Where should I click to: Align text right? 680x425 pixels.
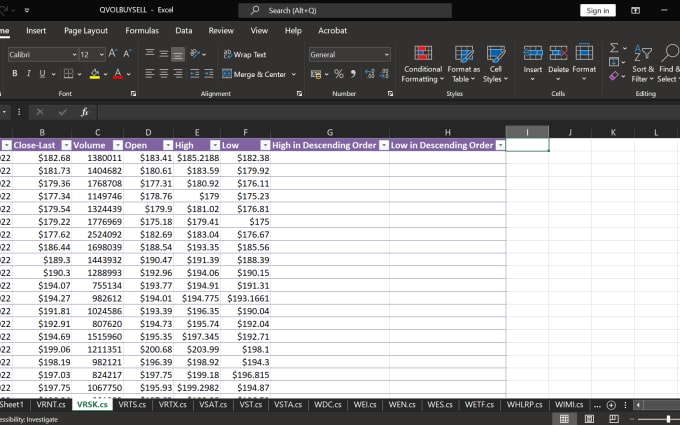177,74
